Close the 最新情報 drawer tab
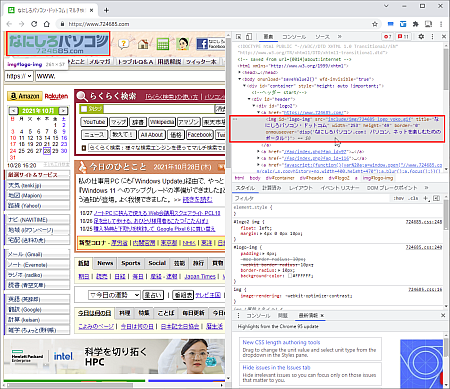450x389 pixels. pyautogui.click(x=322, y=315)
